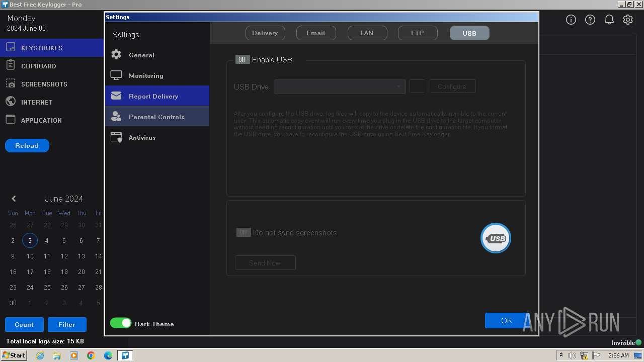This screenshot has width=644, height=362.
Task: Click the Internet globe icon
Action: (11, 102)
